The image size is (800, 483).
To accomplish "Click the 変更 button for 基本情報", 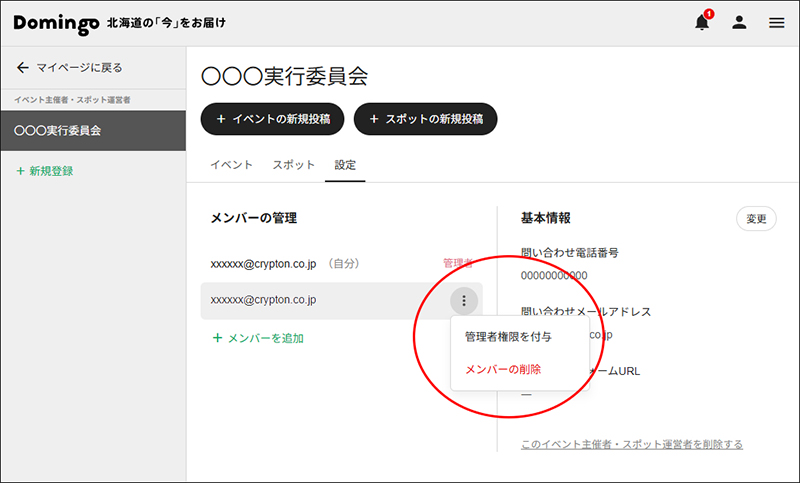I will (756, 219).
